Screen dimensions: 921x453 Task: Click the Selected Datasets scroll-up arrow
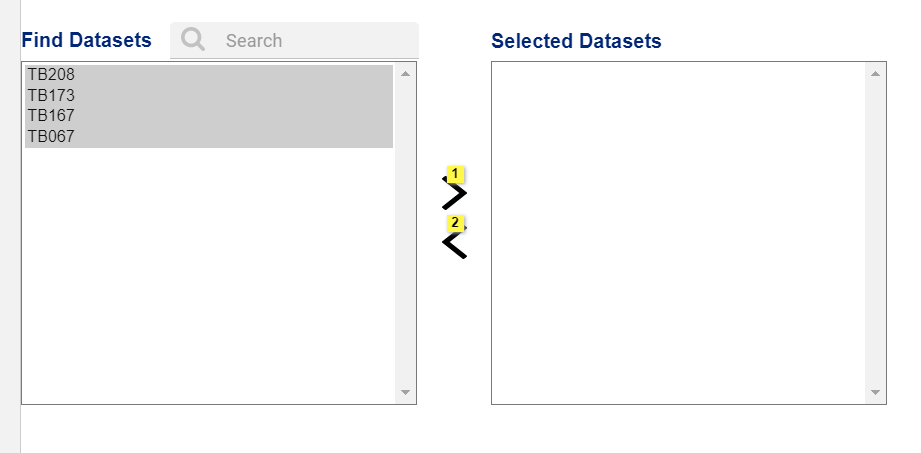point(875,73)
